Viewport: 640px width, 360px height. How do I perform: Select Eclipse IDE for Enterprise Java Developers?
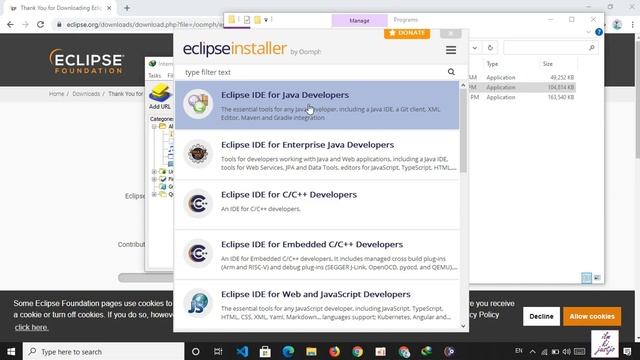tap(317, 155)
